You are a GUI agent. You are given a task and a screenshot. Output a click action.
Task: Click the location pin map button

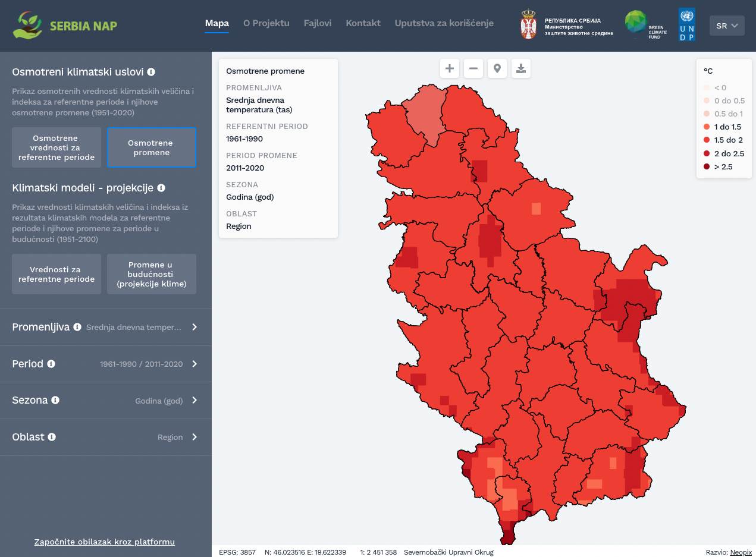pos(497,68)
